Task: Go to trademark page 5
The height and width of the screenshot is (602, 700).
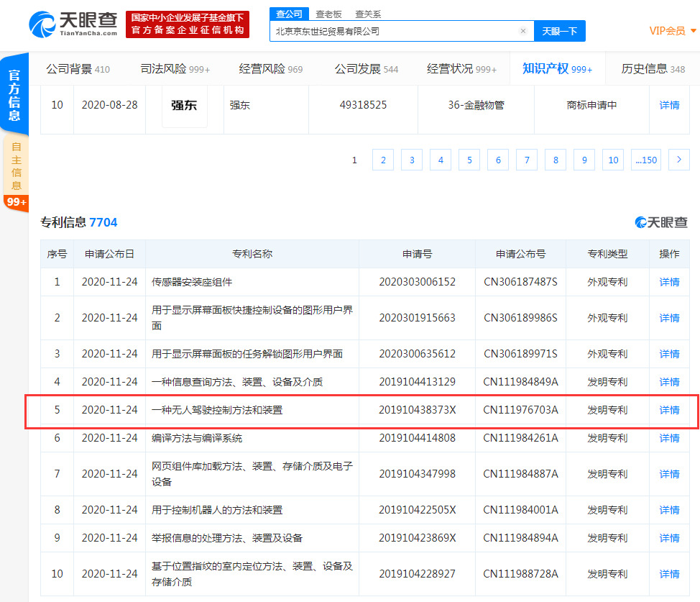Action: tap(469, 160)
